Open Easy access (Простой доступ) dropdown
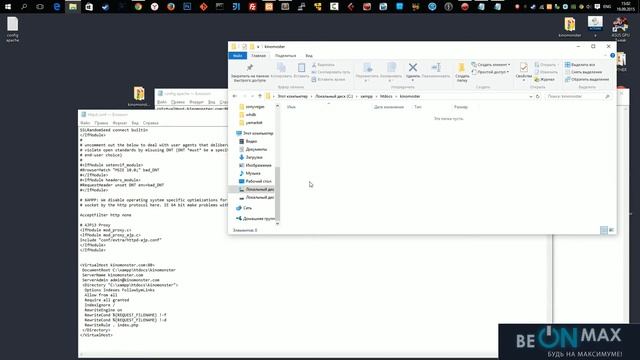The width and height of the screenshot is (640, 360). click(490, 72)
